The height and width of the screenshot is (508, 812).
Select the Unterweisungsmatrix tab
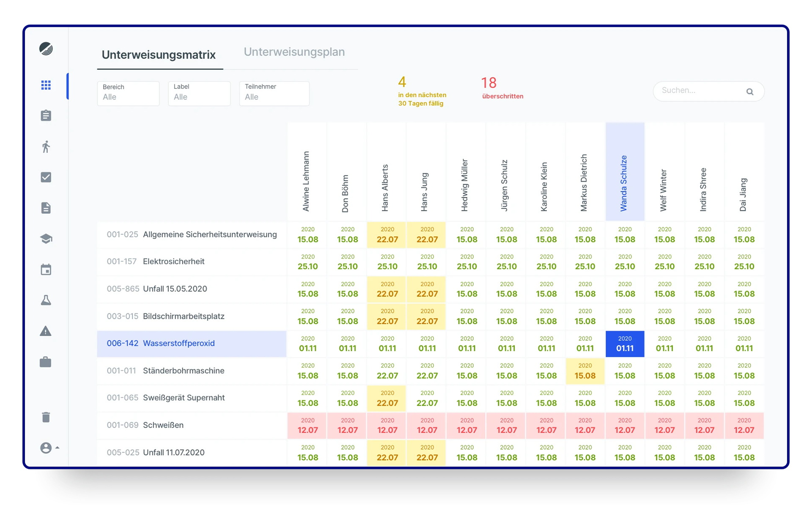[x=159, y=55]
